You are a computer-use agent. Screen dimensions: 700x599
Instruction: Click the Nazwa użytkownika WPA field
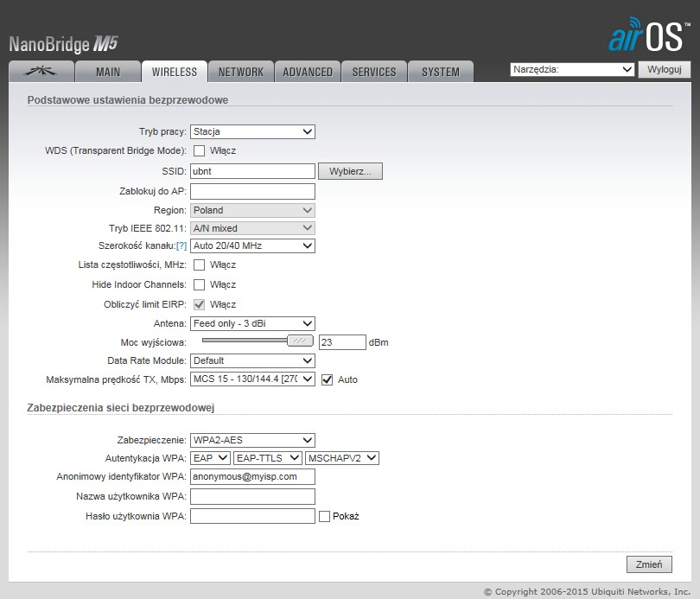point(252,496)
